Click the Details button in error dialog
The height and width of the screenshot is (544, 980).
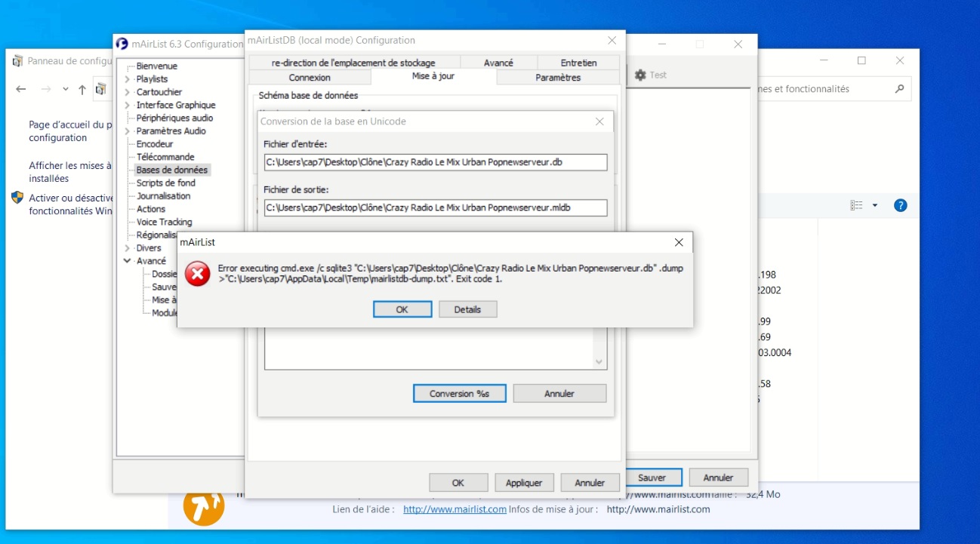(467, 309)
